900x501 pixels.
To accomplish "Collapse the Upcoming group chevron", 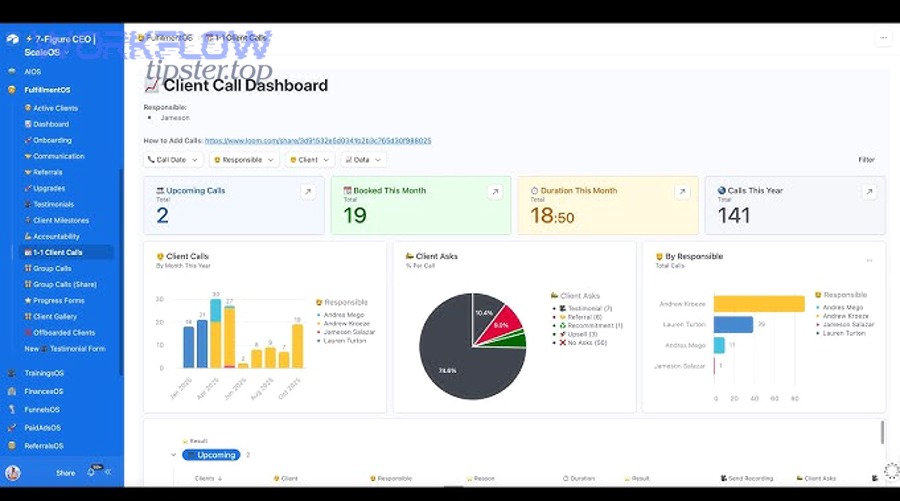I will click(x=173, y=455).
